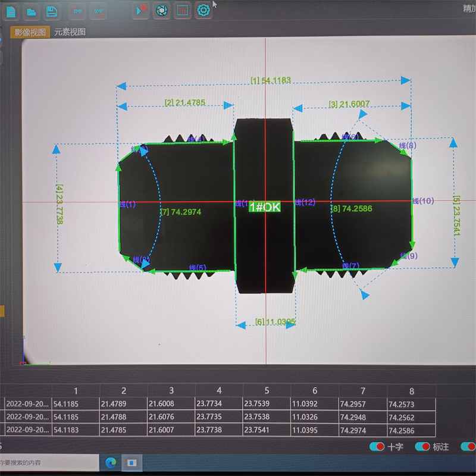Click column header 8 in results table
This screenshot has width=476, height=476.
[411, 391]
